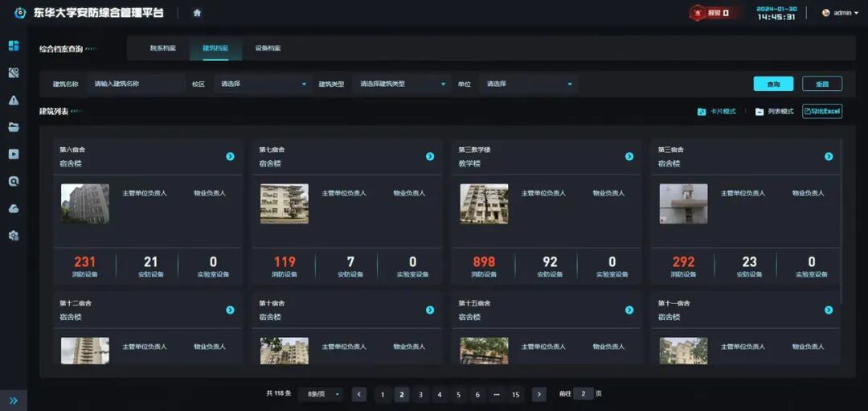
Task: Open the folder archive icon in sidebar
Action: (x=14, y=127)
